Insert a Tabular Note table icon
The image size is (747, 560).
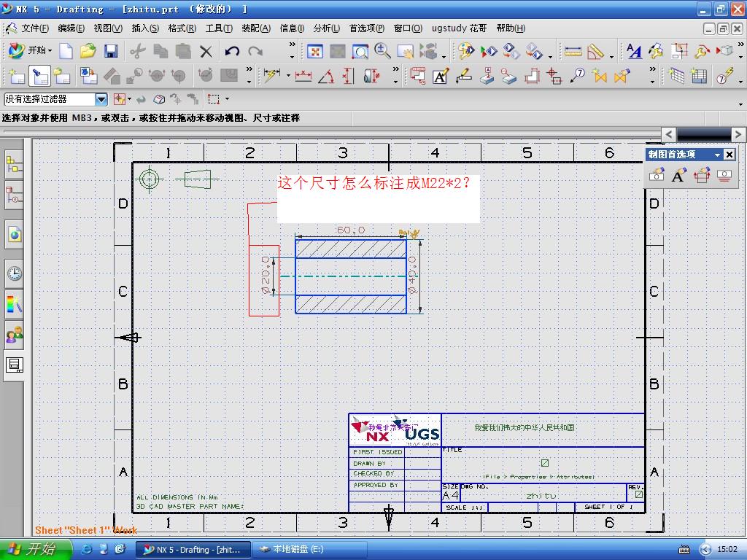676,76
